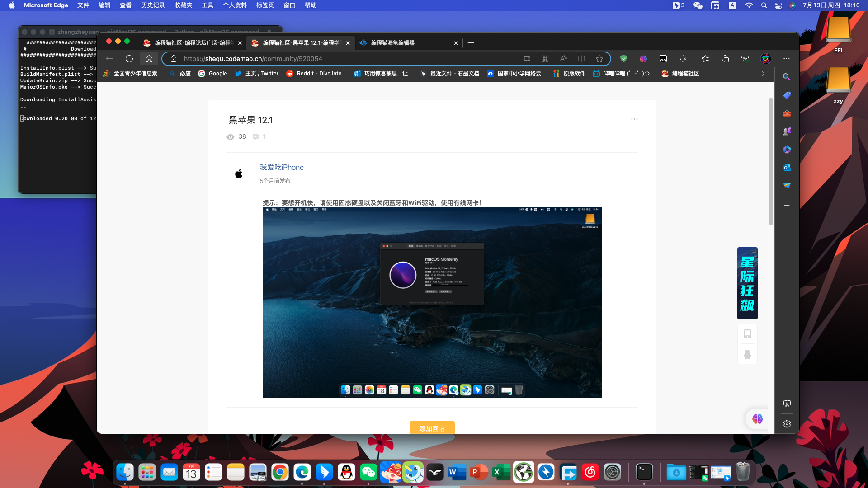868x488 pixels.
Task: Open 收藏夹 menu in menu bar
Action: [183, 5]
